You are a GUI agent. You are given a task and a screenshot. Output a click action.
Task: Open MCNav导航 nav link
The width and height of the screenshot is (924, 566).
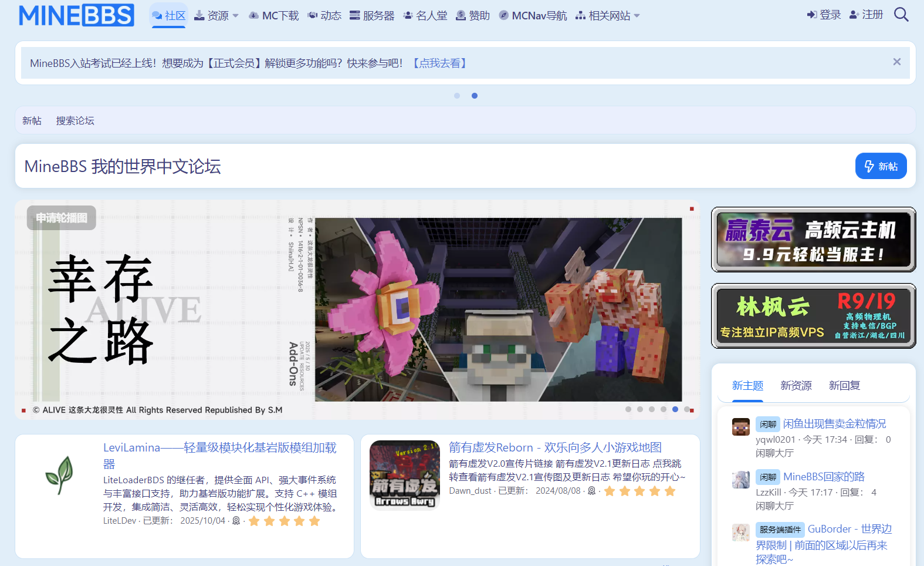(x=533, y=15)
